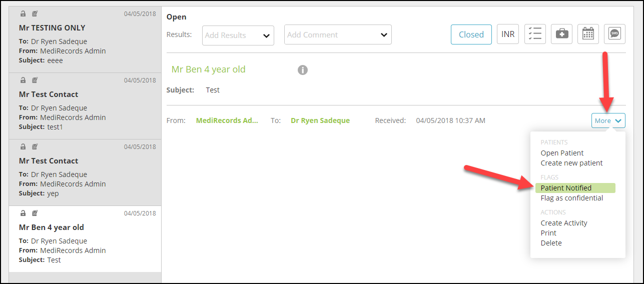644x284 pixels.
Task: Open the medical kit icon
Action: (561, 34)
